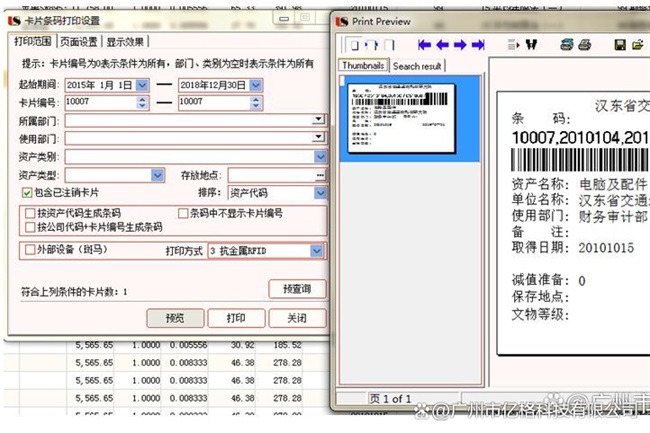This screenshot has width=650, height=433.
Task: Select the barcode page thumbnail
Action: [x=396, y=116]
